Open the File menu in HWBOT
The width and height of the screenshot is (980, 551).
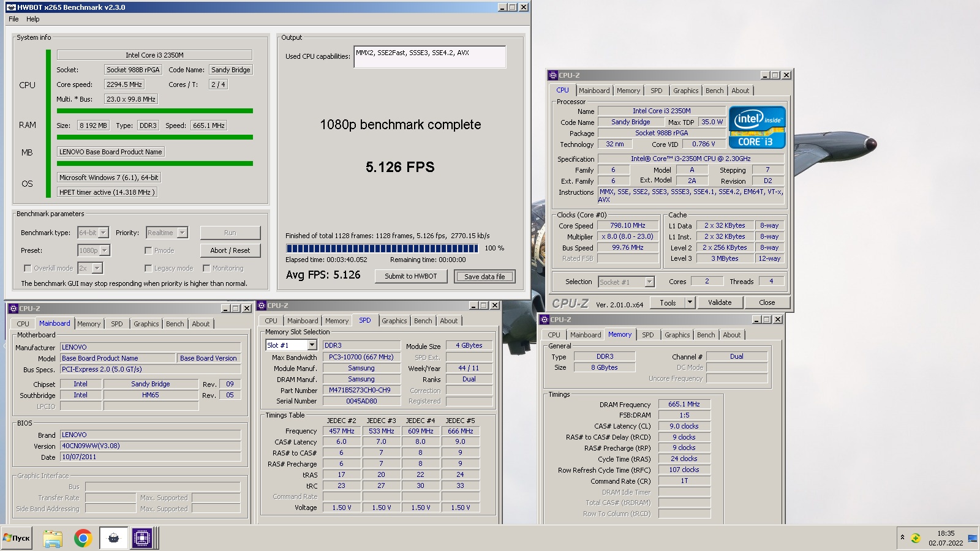tap(13, 19)
